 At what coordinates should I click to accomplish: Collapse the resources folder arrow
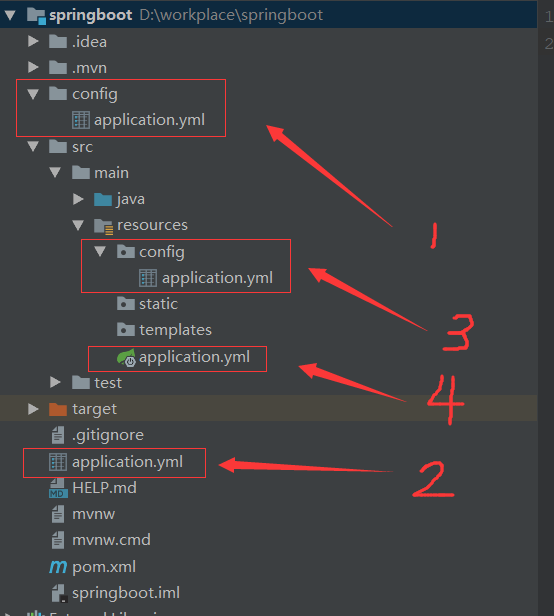tap(78, 225)
